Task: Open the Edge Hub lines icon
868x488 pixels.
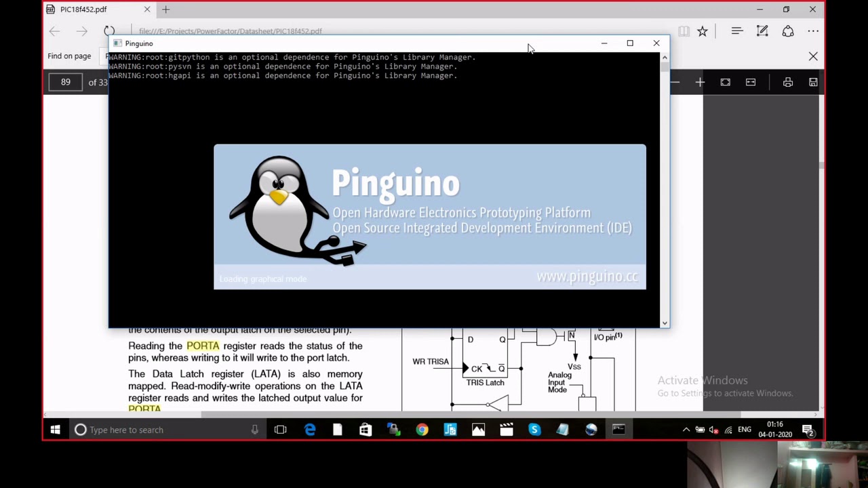Action: point(737,31)
